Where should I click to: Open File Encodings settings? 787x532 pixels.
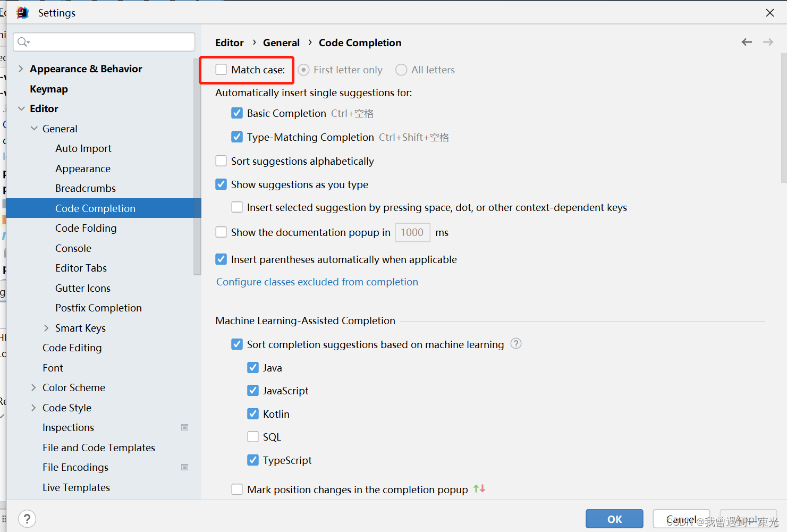[x=75, y=467]
